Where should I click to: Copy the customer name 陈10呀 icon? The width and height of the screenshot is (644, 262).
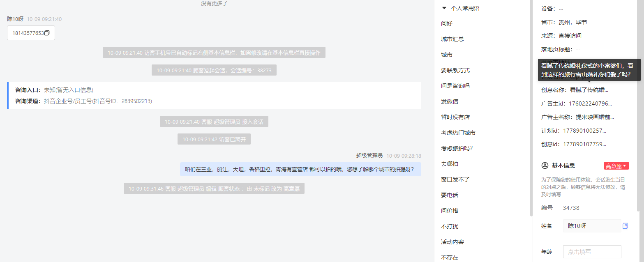[x=625, y=226]
